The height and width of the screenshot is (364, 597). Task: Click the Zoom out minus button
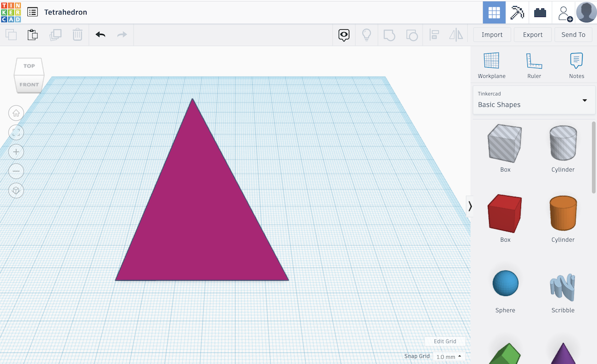(x=16, y=171)
